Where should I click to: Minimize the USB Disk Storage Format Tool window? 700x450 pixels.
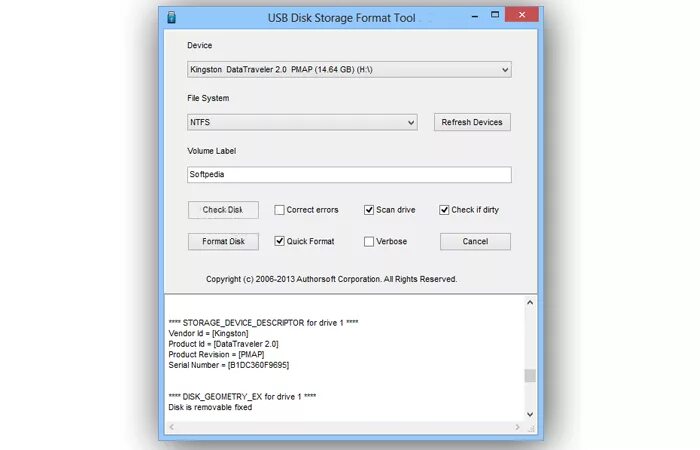point(475,16)
